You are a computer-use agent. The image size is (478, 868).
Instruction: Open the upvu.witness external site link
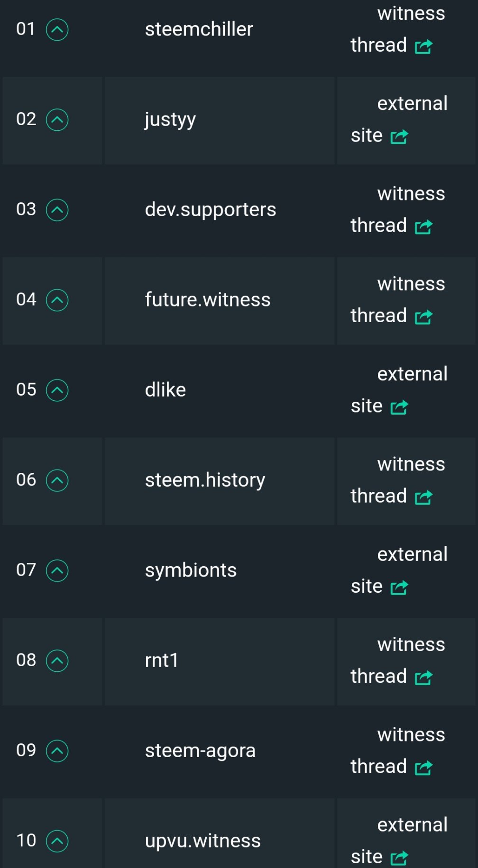click(x=399, y=841)
